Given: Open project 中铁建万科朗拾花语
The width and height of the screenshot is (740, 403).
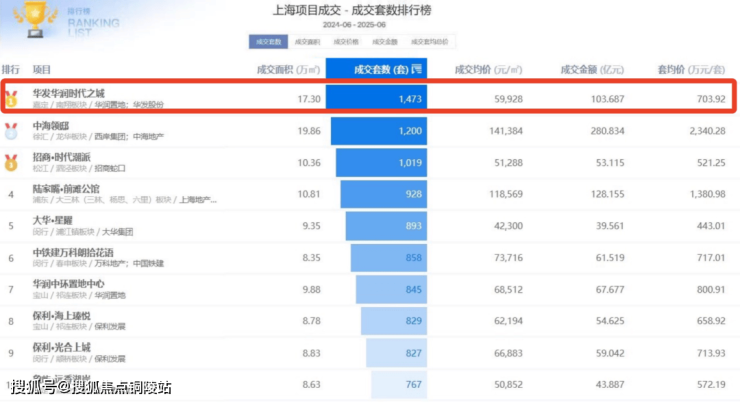Looking at the screenshot, I should 73,252.
